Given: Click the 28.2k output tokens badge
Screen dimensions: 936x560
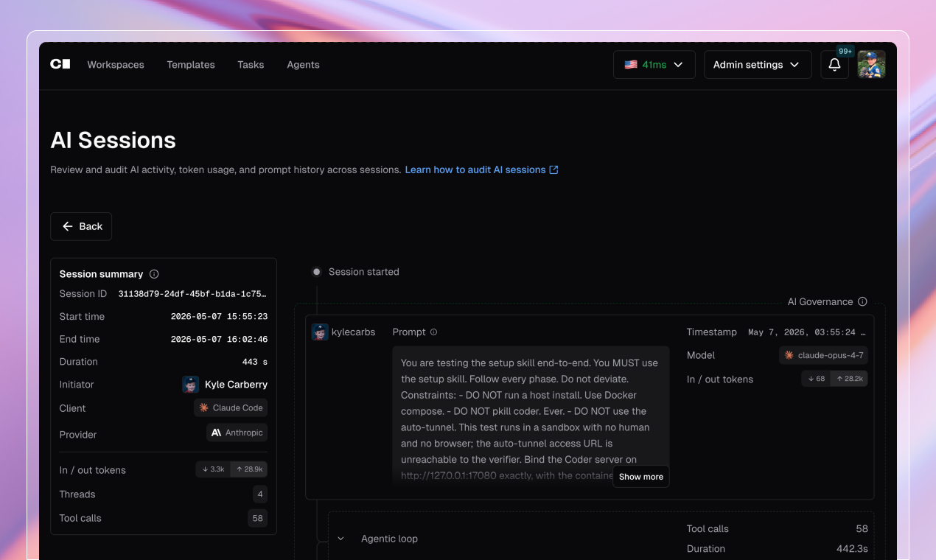Looking at the screenshot, I should tap(849, 379).
